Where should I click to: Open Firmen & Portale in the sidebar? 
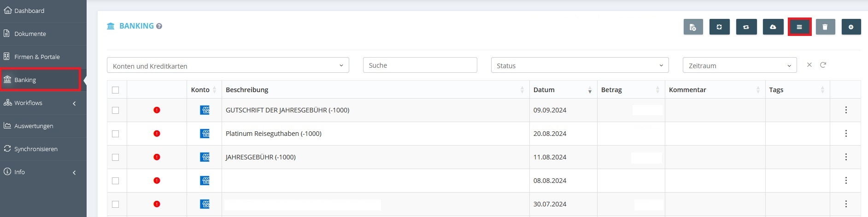[43, 57]
